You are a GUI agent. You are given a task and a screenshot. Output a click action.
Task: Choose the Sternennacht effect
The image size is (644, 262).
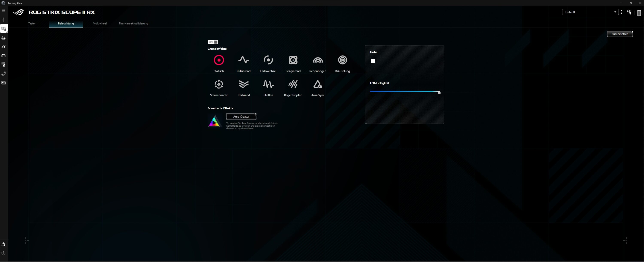tap(219, 84)
